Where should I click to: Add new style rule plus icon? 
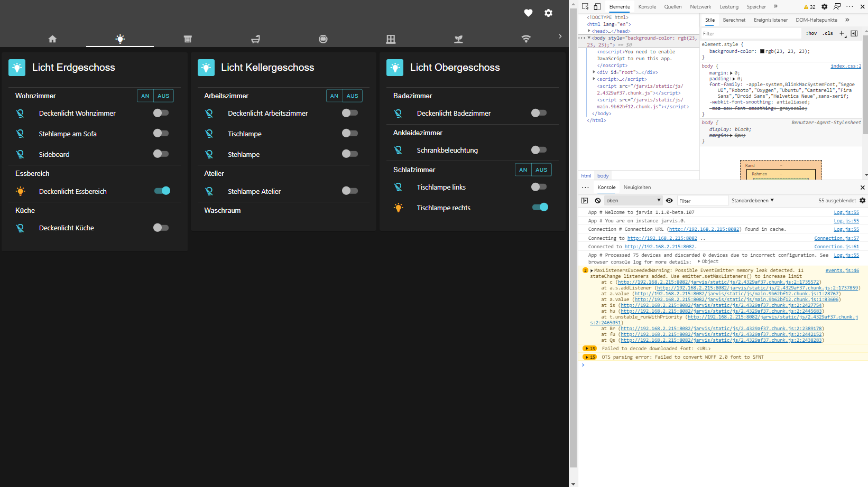tap(843, 33)
